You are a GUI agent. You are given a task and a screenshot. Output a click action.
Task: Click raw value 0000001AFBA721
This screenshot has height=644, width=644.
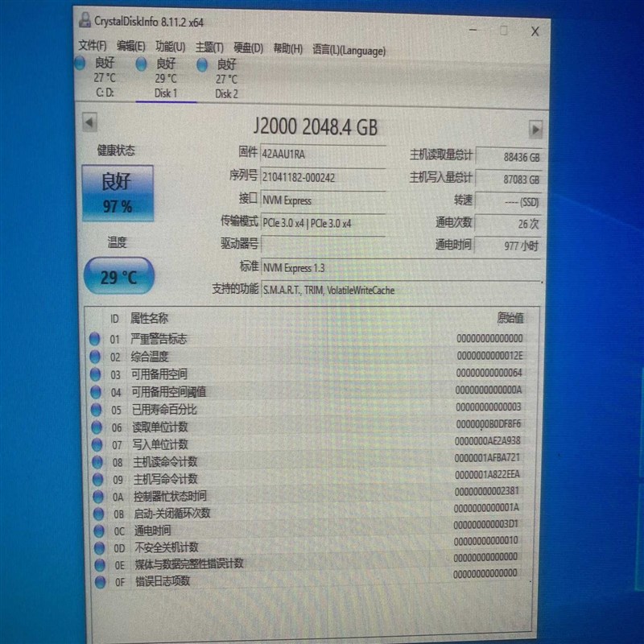pos(487,457)
